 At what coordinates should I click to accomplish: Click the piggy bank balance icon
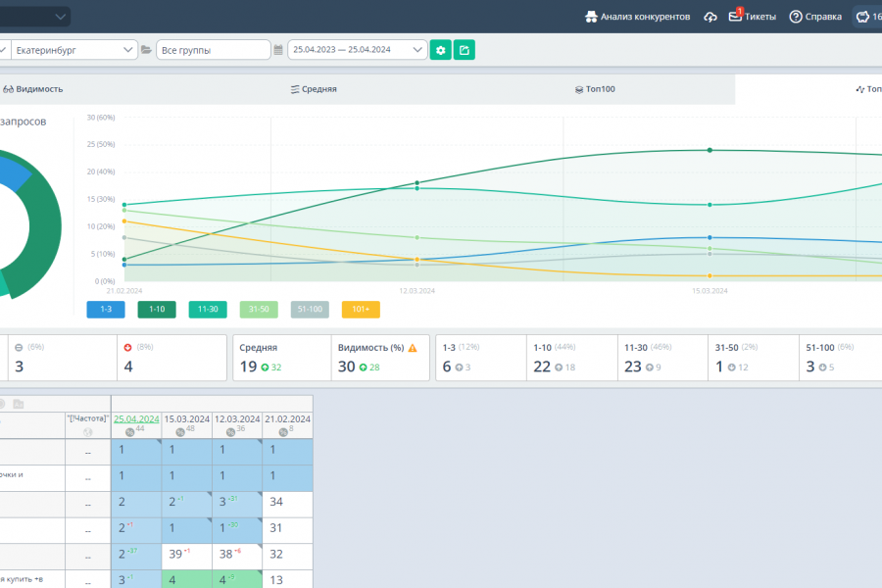(x=862, y=17)
